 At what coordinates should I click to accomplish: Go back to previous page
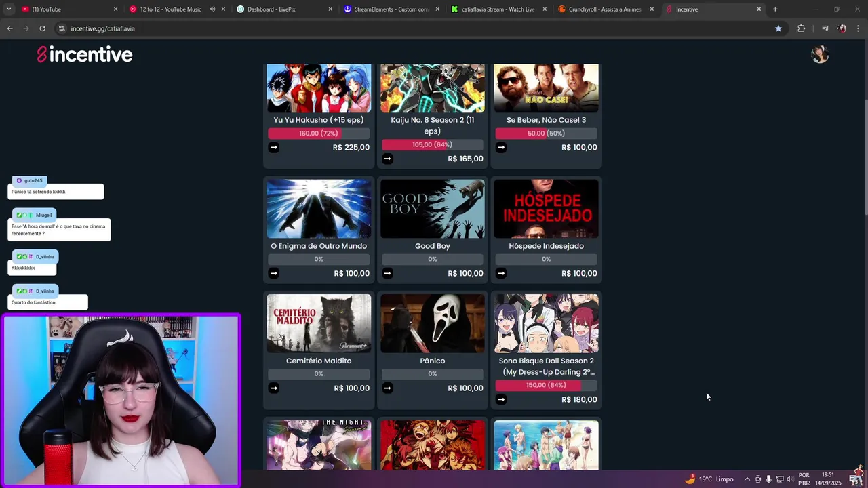pyautogui.click(x=9, y=28)
